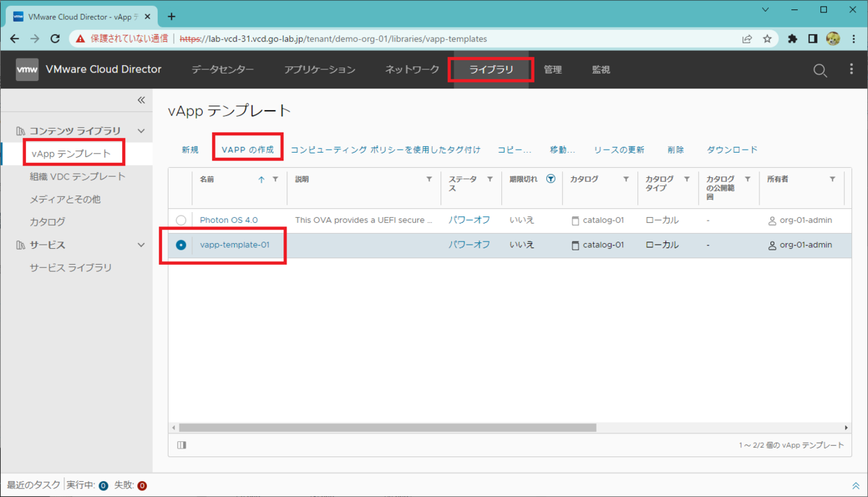Open column chooser icon below table
The width and height of the screenshot is (868, 497).
(x=182, y=445)
